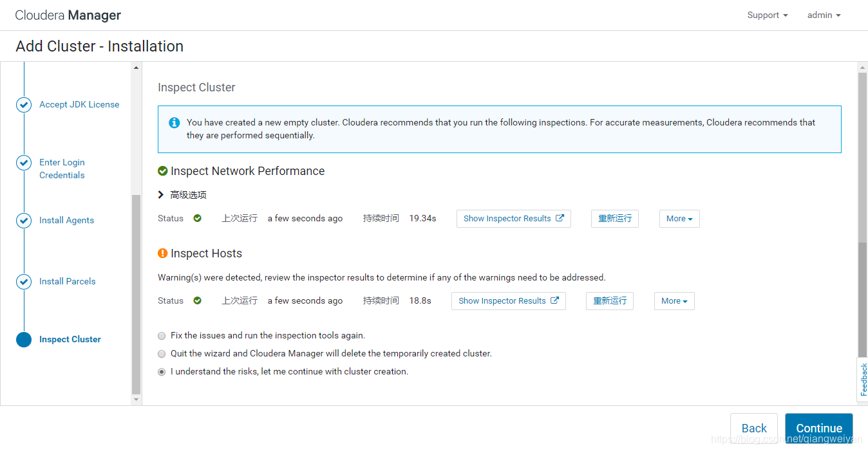Click orange warning icon beside Inspect Hosts

pos(163,253)
